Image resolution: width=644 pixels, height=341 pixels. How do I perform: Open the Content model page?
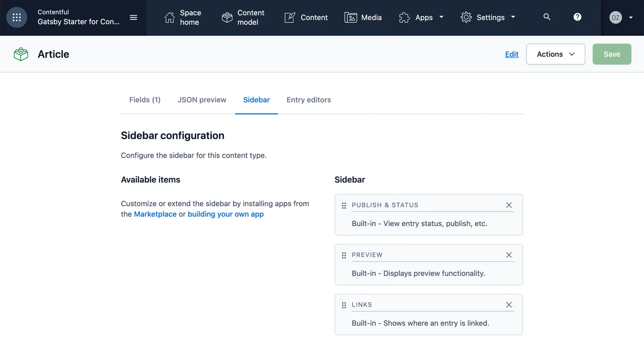click(x=243, y=17)
